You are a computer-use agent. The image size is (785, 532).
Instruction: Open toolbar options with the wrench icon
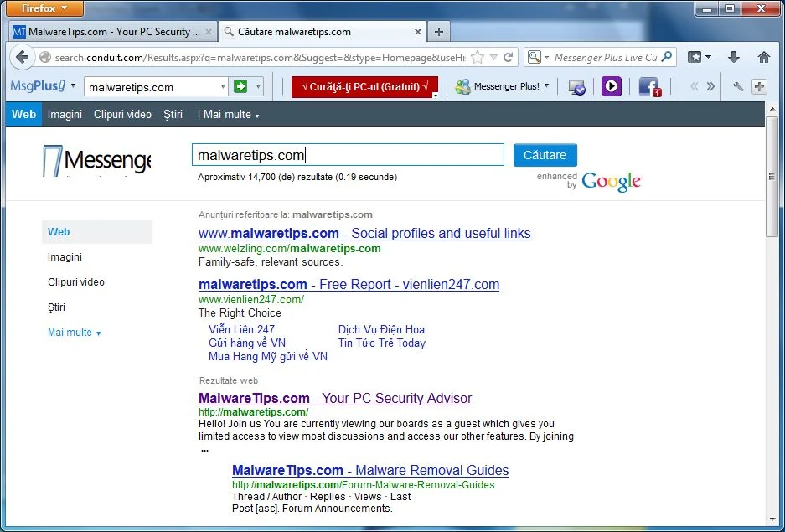tap(738, 86)
